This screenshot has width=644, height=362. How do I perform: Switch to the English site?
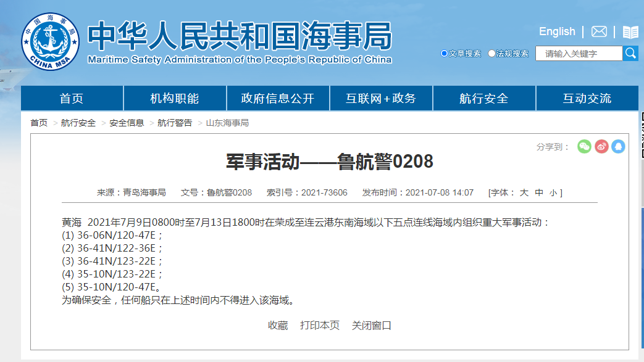pos(557,31)
